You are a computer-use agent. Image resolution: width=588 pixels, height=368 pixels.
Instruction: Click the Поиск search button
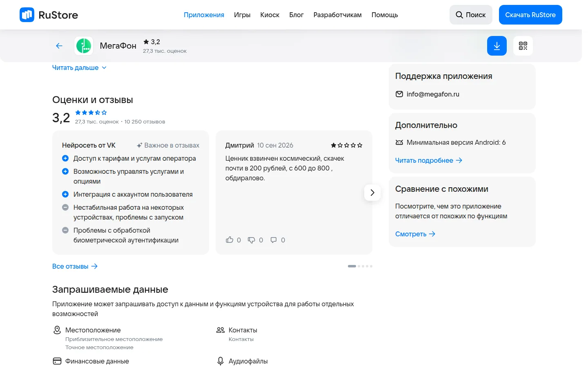pyautogui.click(x=471, y=15)
